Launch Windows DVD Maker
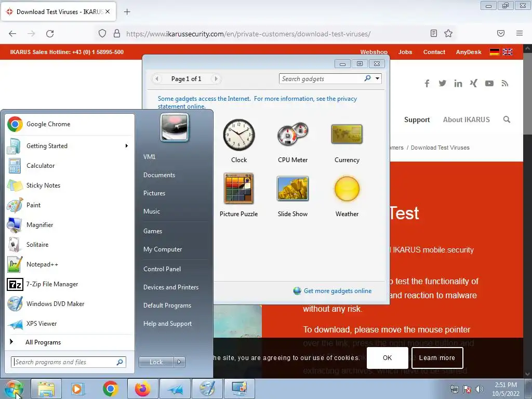This screenshot has width=532, height=399. click(70, 303)
